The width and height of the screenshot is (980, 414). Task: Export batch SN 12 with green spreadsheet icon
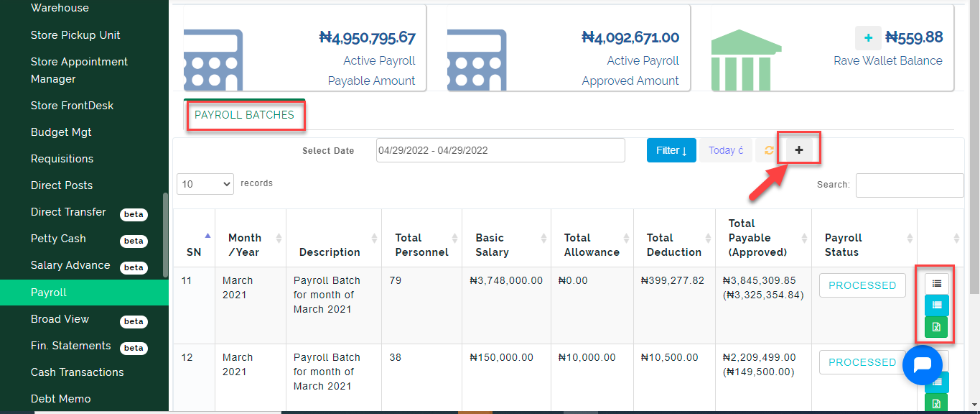[x=936, y=403]
